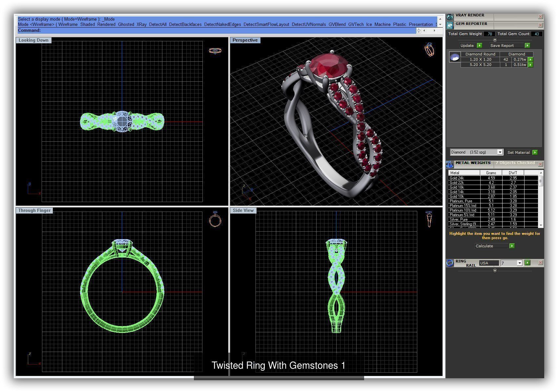Close the VRay Render panel
The width and height of the screenshot is (558, 392).
(x=540, y=16)
